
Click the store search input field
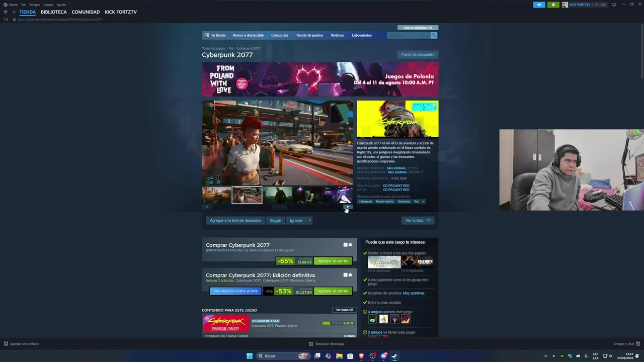tap(409, 35)
